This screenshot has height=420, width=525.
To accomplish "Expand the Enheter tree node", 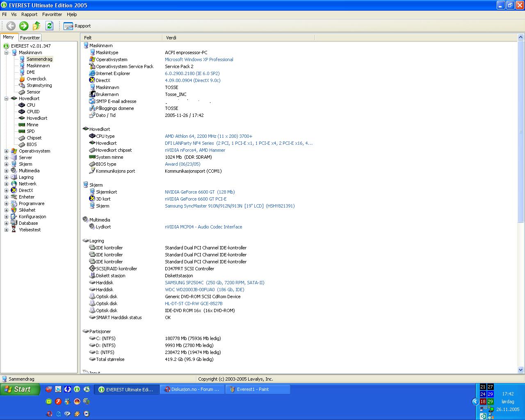I will 6,197.
